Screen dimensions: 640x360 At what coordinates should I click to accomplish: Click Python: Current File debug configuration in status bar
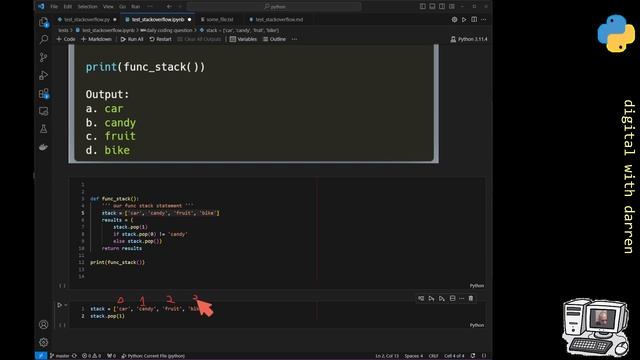coord(153,356)
